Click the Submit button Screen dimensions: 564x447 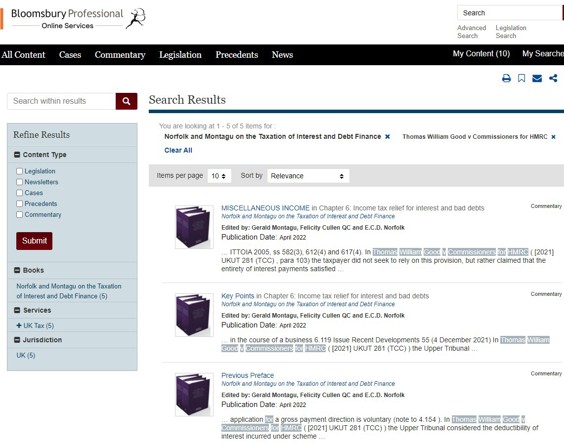click(34, 241)
